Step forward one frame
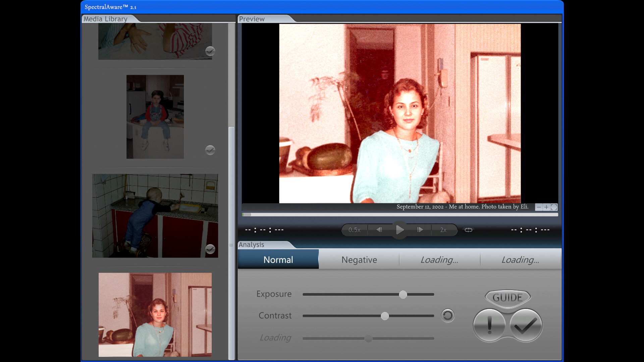Image resolution: width=644 pixels, height=362 pixels. click(x=420, y=230)
